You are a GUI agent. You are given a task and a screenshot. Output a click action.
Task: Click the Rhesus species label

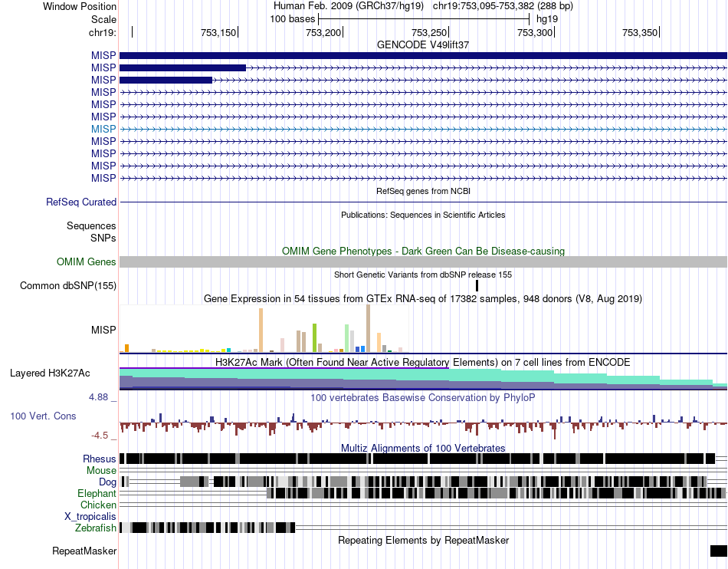click(100, 459)
